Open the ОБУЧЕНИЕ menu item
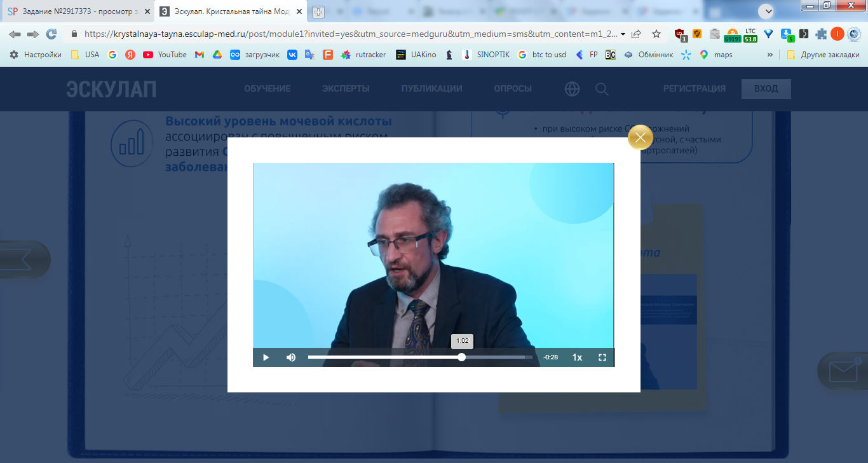Image resolution: width=868 pixels, height=463 pixels. (268, 89)
